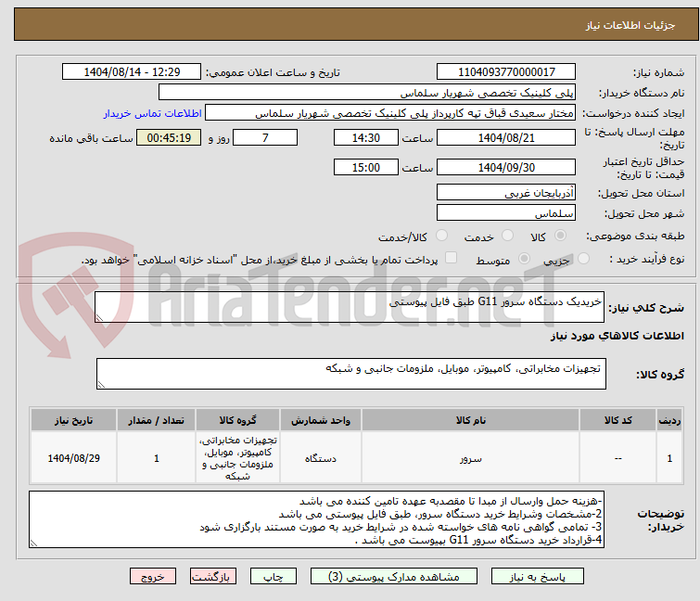Click the request number field 1104093770000017
700x601 pixels.
[506, 72]
